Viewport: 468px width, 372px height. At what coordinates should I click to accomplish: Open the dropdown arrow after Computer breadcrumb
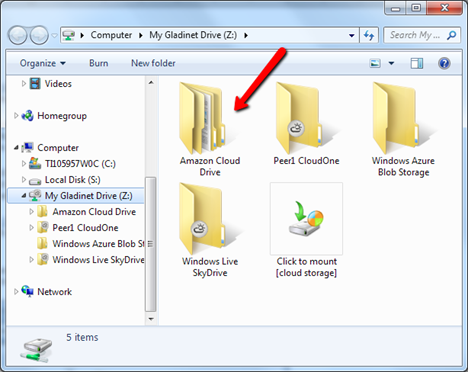click(141, 35)
